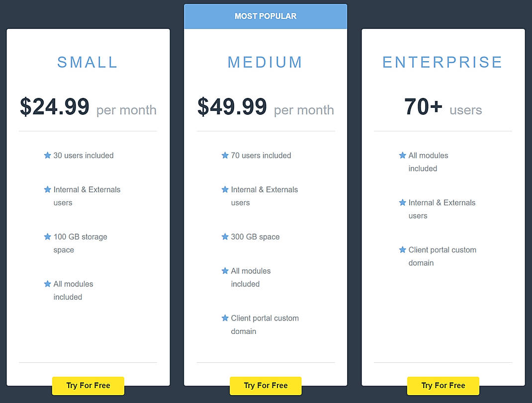Screen dimensions: 532x403
Task: Select the star beside Client portal custom domain in Medium
Action: tap(224, 319)
